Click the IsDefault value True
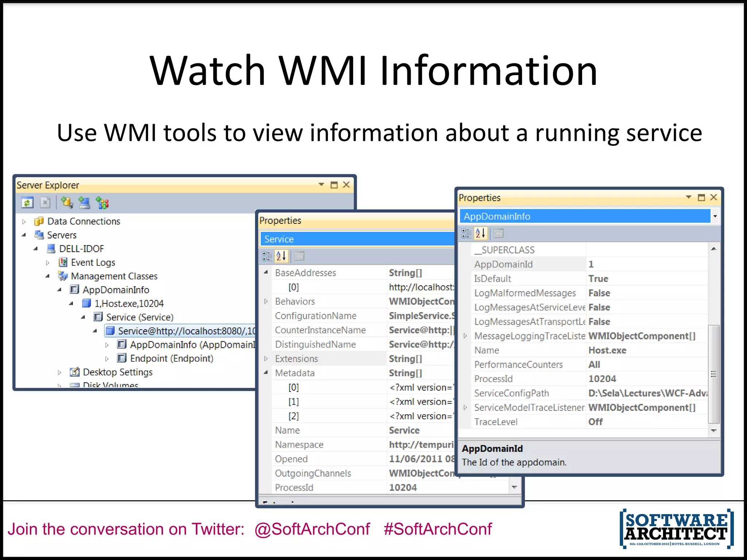747x560 pixels. [x=598, y=279]
